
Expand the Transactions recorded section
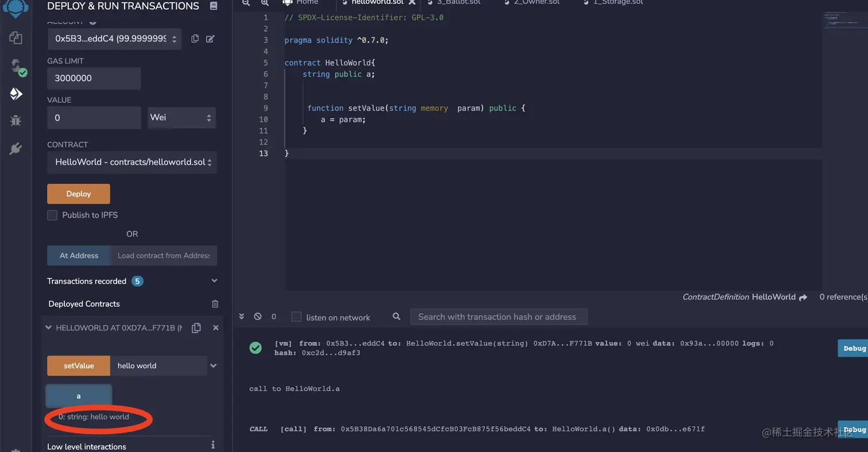tap(214, 281)
